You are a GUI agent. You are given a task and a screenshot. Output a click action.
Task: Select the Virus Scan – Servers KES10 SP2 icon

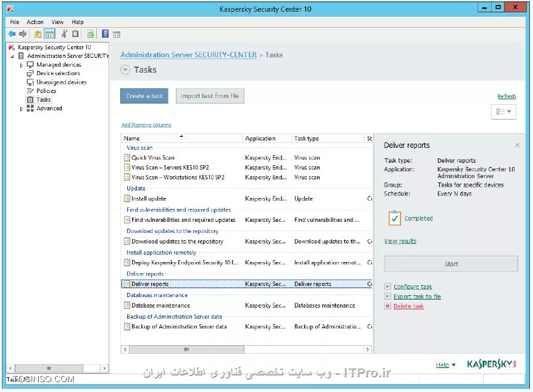point(127,168)
